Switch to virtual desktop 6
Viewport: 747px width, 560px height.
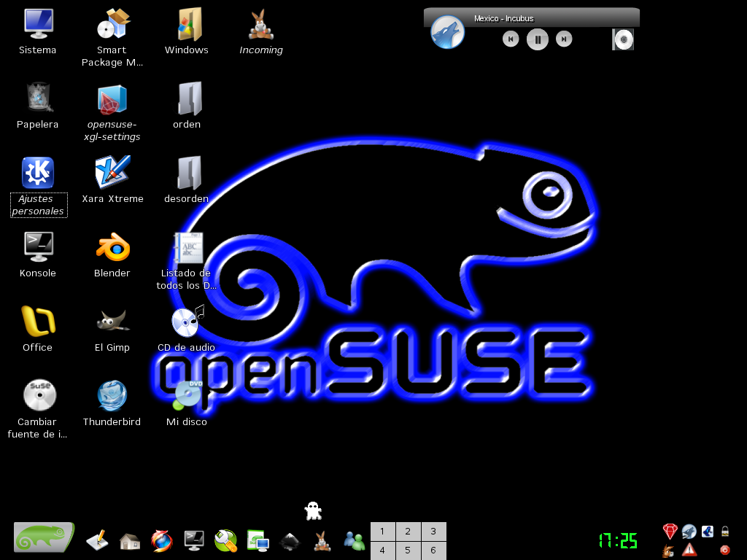(x=433, y=551)
